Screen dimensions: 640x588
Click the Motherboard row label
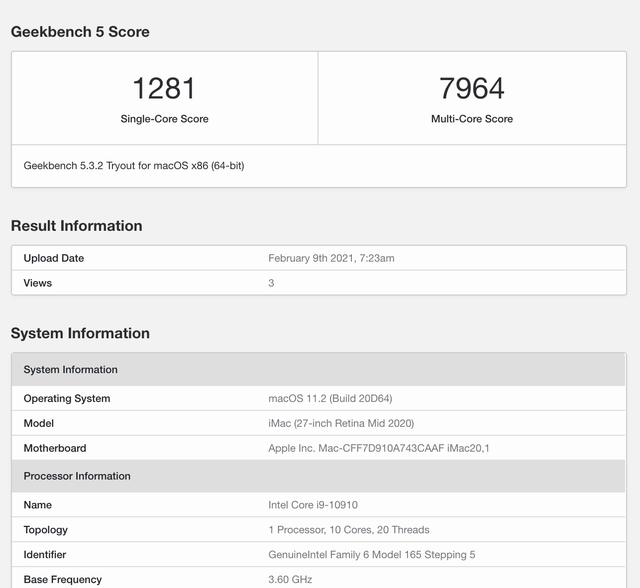(55, 448)
